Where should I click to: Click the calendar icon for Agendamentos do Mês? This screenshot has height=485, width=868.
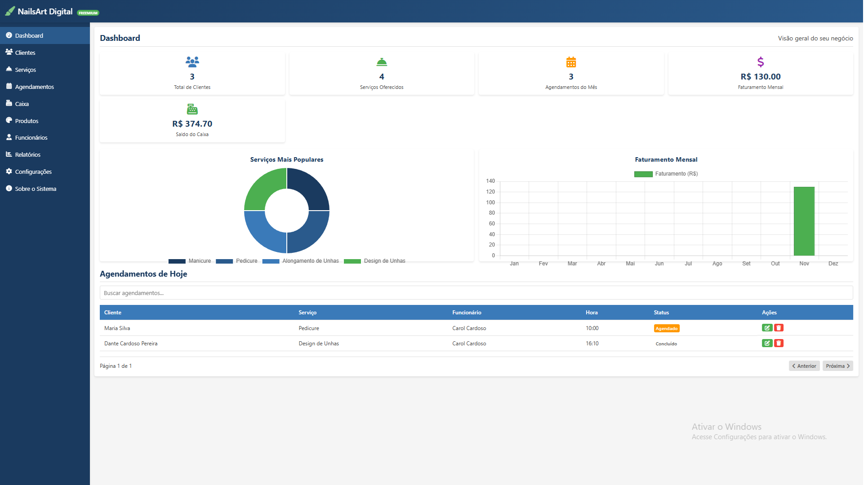tap(571, 62)
